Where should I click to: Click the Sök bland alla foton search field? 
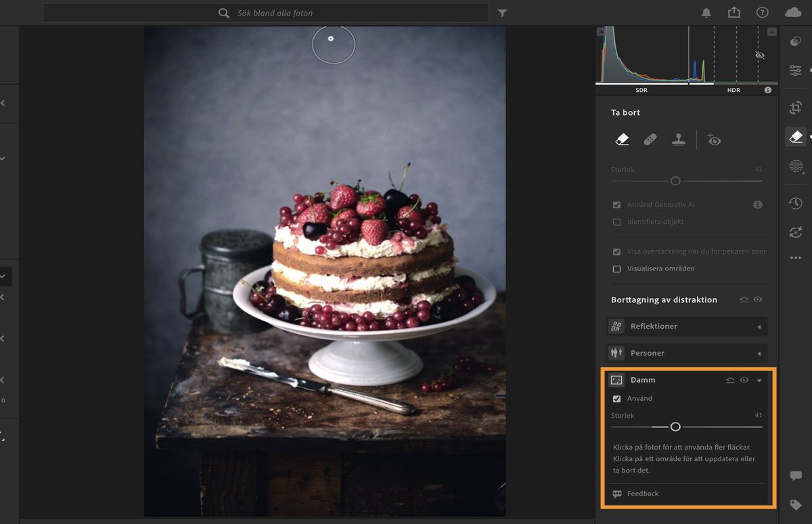tap(265, 13)
